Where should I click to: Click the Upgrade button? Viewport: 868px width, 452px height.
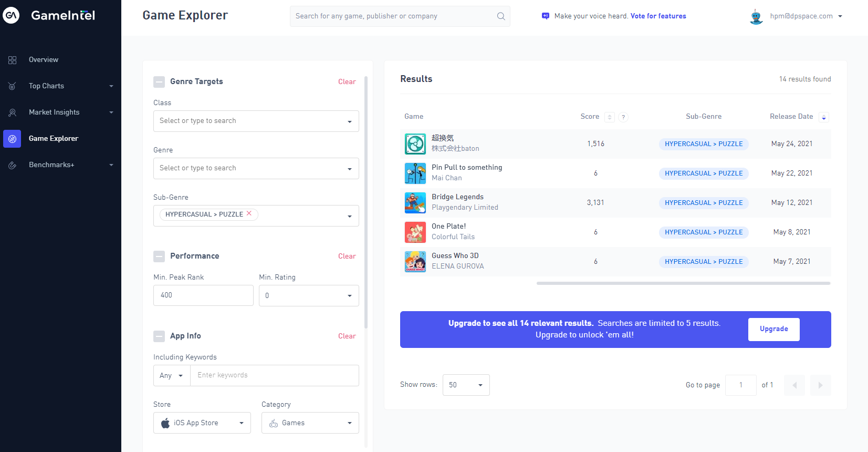pos(774,330)
